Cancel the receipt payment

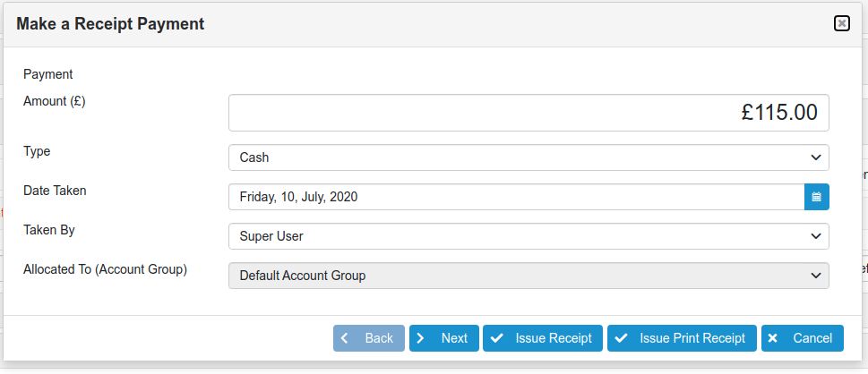802,338
